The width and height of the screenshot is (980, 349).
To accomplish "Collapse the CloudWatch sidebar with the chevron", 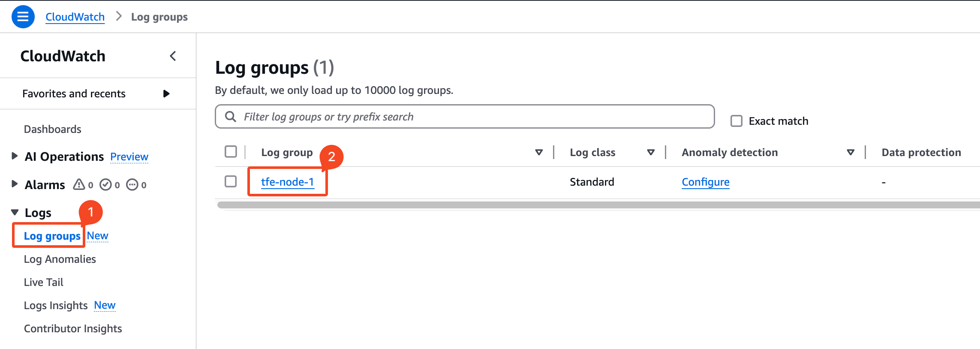I will point(173,56).
